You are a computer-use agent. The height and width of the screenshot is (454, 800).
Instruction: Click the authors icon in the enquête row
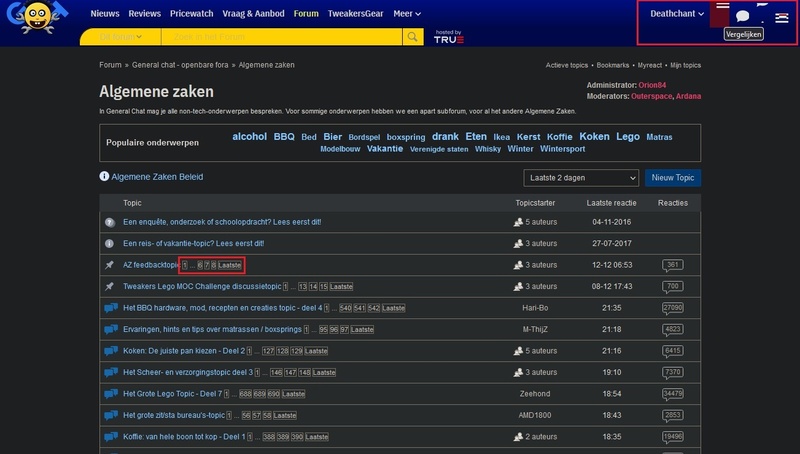[x=518, y=222]
